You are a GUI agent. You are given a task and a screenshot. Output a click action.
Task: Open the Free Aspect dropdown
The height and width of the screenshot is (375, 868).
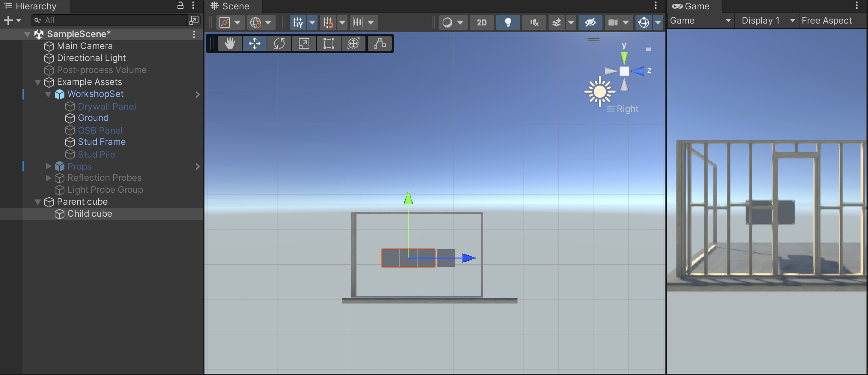tap(833, 21)
